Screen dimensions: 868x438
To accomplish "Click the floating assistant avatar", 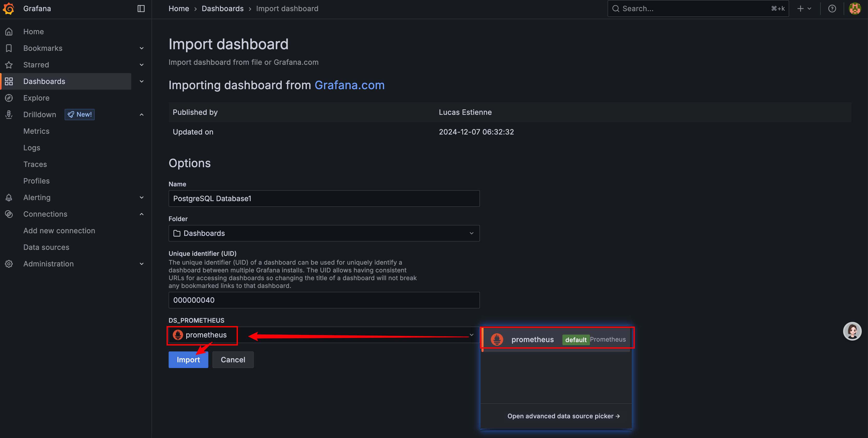I will coord(852,331).
